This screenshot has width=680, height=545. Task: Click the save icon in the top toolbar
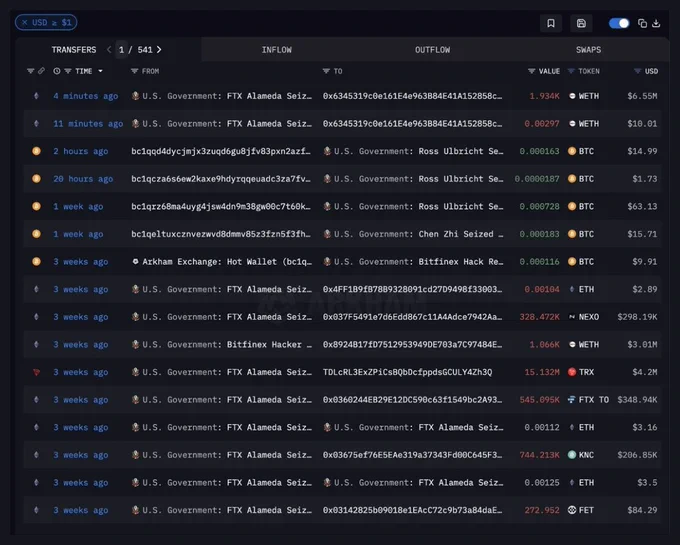[x=581, y=23]
